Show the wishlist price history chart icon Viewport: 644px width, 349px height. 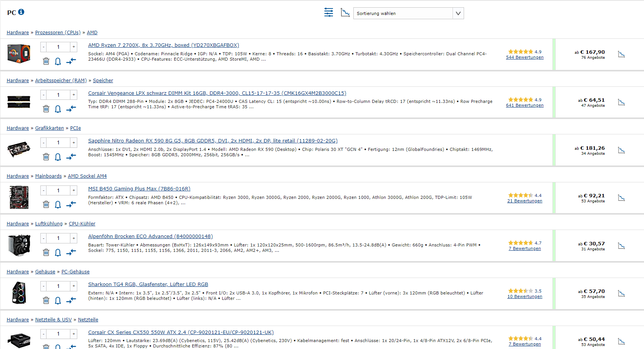[x=345, y=13]
